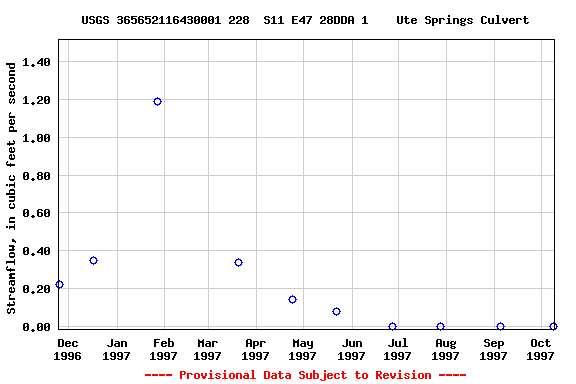
Task: Click the y-axis value '0.60'
Action: click(x=36, y=213)
